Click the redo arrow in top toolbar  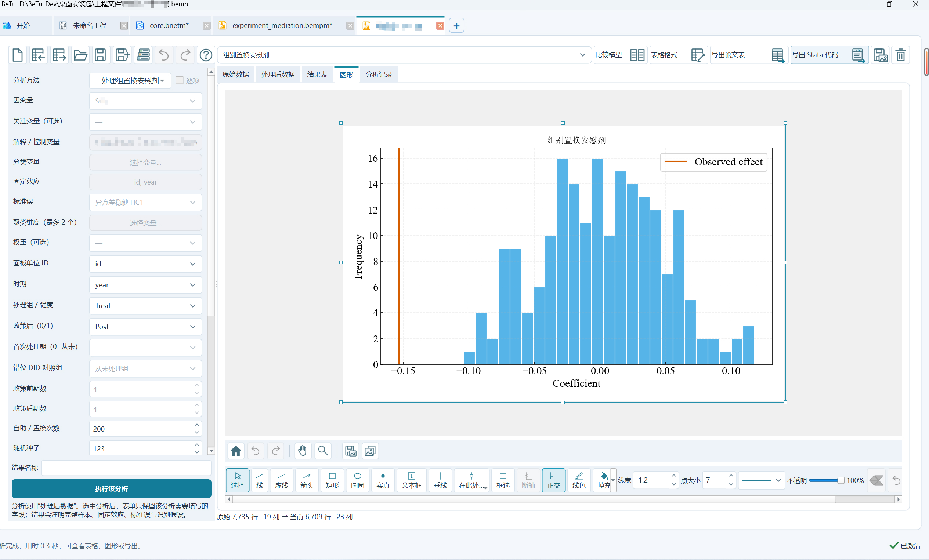pyautogui.click(x=185, y=55)
